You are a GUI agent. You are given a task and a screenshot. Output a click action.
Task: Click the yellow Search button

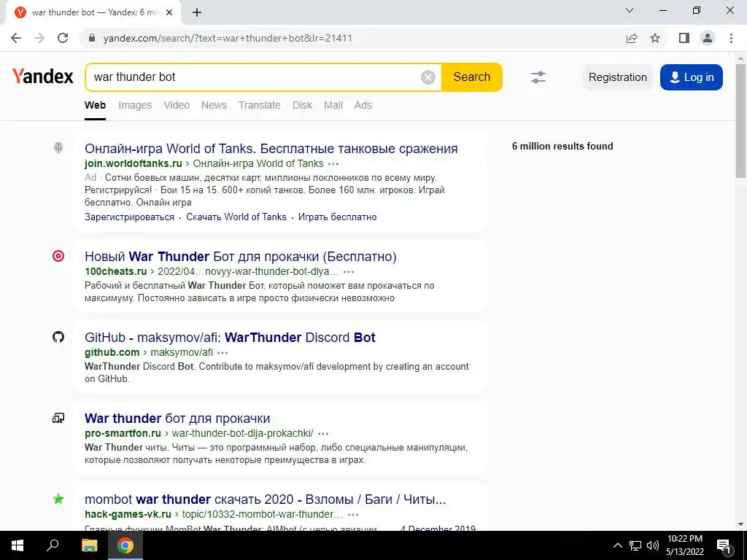[x=472, y=77]
